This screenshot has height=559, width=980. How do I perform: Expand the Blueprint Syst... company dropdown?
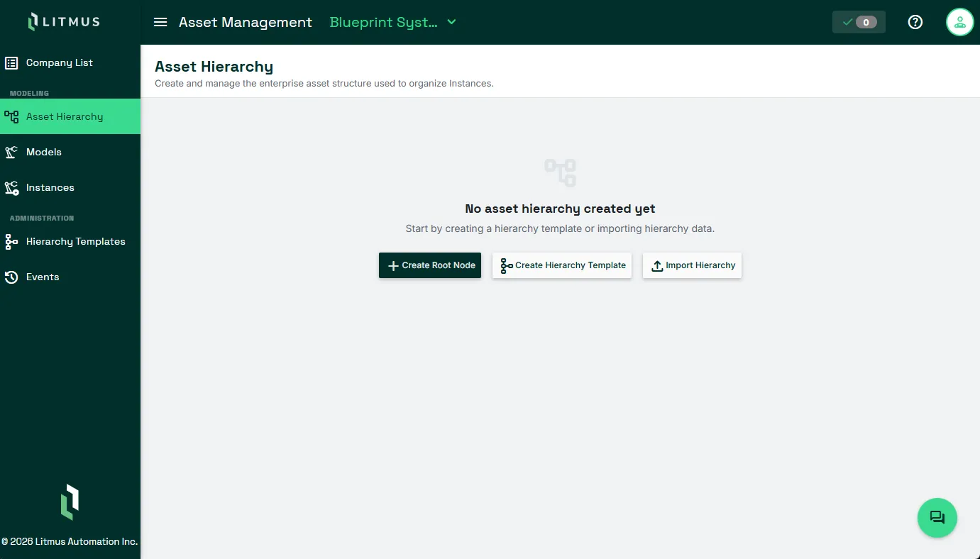point(393,22)
